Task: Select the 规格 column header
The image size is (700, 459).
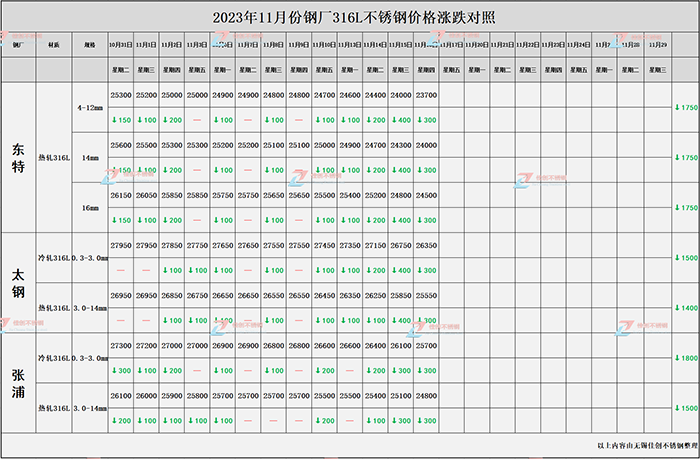Action: pyautogui.click(x=90, y=45)
